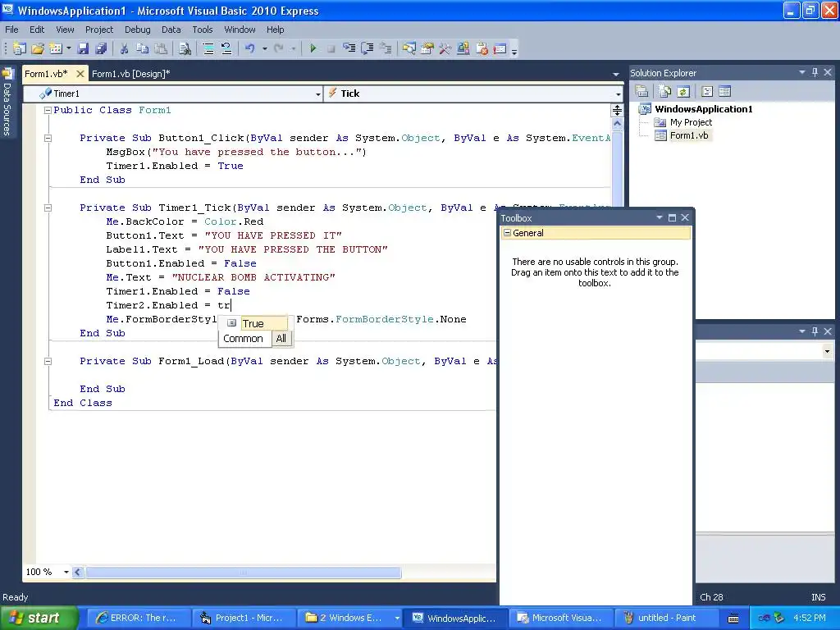Open the Edit menu

coord(37,30)
